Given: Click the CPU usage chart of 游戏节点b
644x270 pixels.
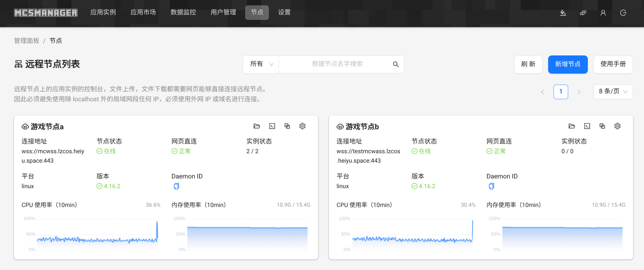Looking at the screenshot, I should click(x=406, y=234).
